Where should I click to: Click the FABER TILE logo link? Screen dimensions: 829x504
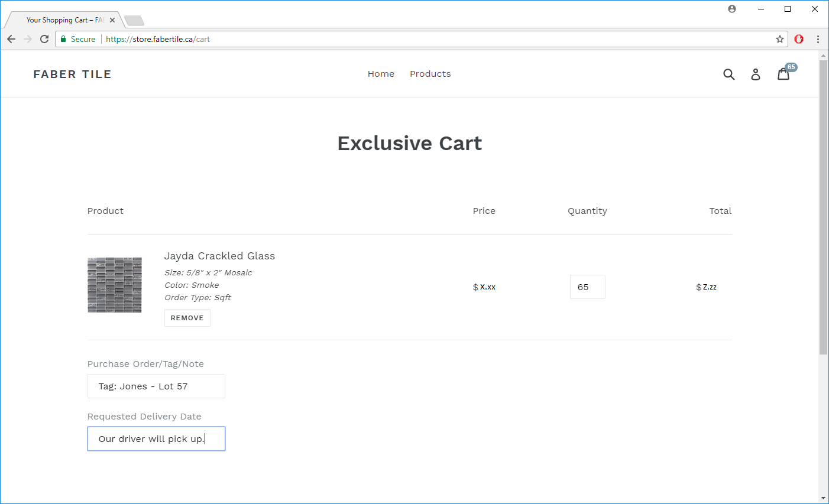72,74
